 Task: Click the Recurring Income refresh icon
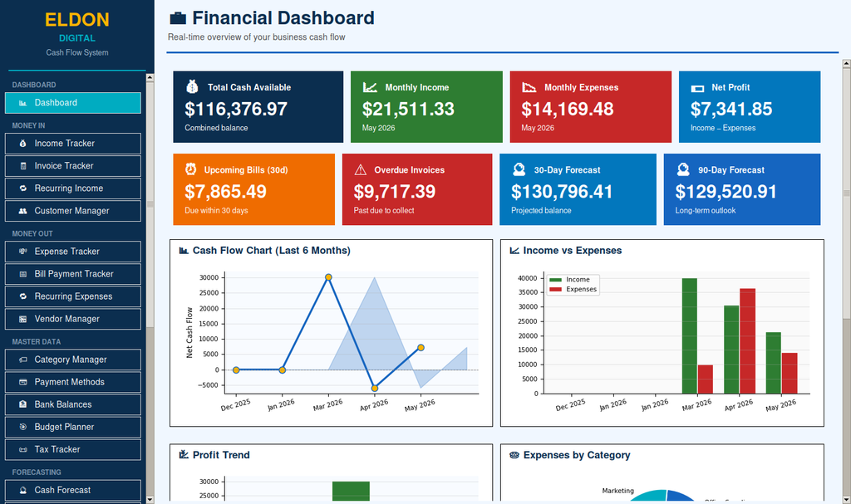point(22,188)
